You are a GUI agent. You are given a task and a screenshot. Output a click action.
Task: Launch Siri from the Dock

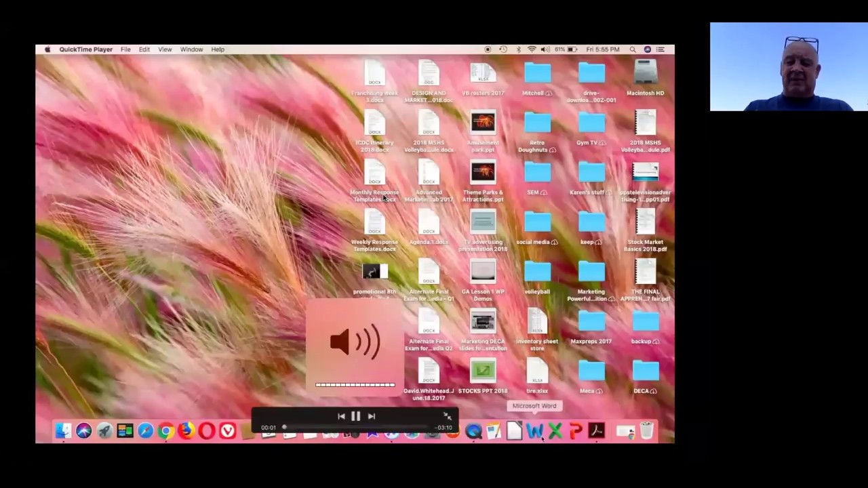83,430
